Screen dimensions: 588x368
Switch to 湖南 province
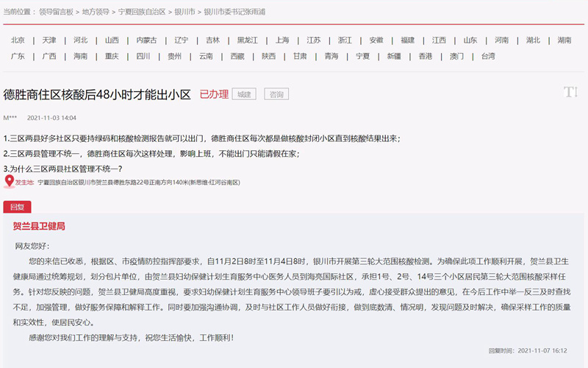[x=564, y=40]
